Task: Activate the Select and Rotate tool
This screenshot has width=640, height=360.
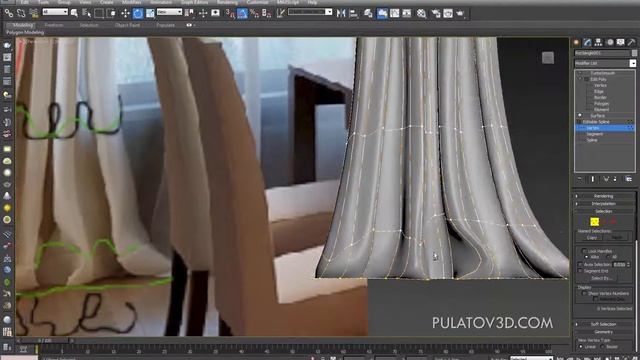Action: click(x=138, y=13)
